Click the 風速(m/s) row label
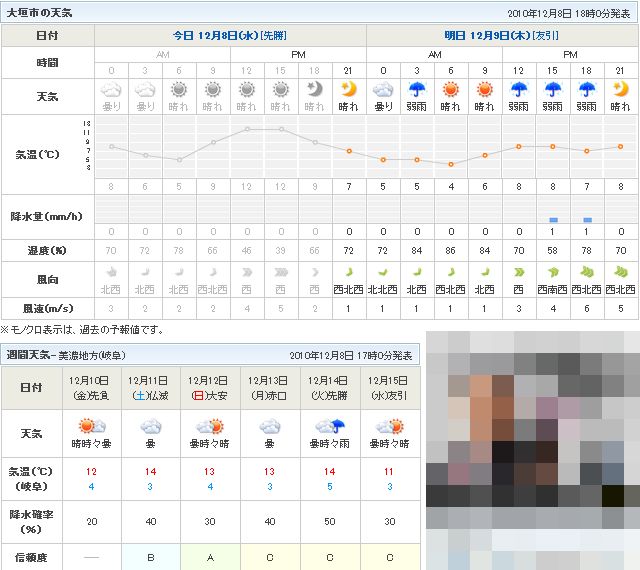This screenshot has width=640, height=570. click(x=48, y=309)
